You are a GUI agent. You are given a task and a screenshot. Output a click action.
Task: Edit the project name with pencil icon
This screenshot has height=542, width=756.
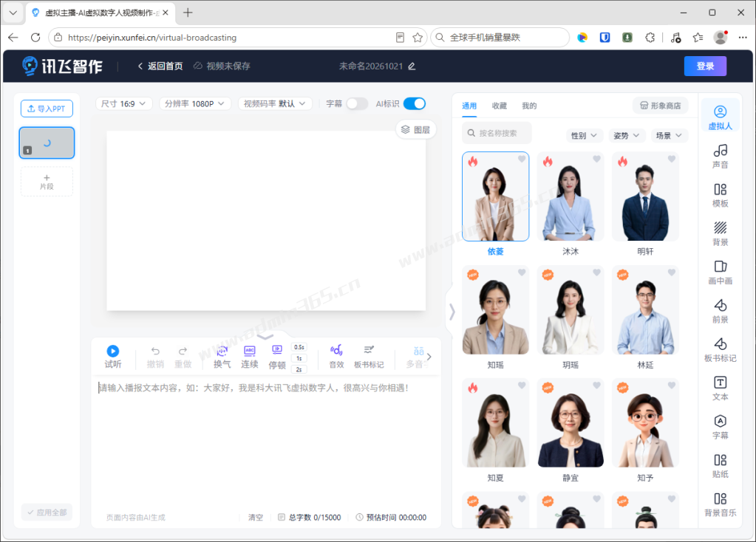(412, 66)
